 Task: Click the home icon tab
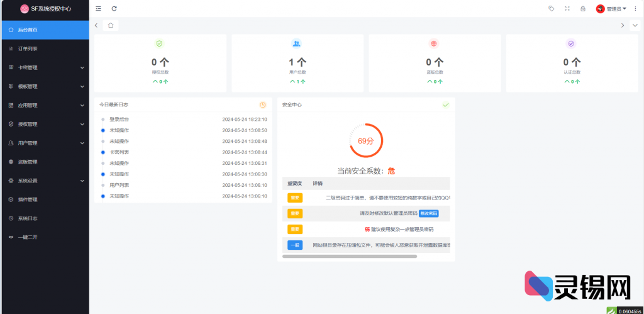point(111,25)
